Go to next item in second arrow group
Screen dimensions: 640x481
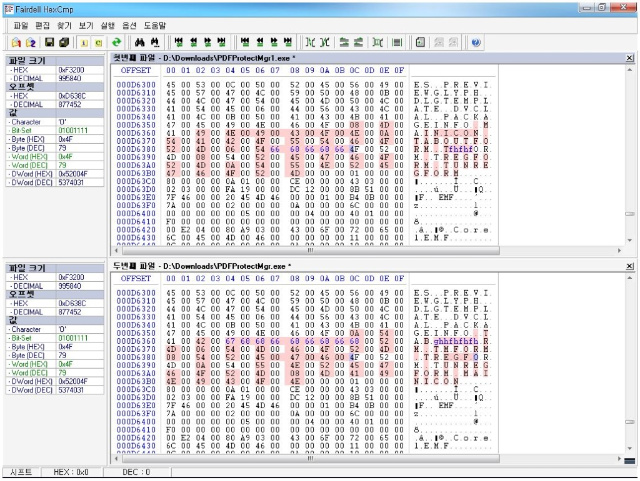click(x=274, y=42)
